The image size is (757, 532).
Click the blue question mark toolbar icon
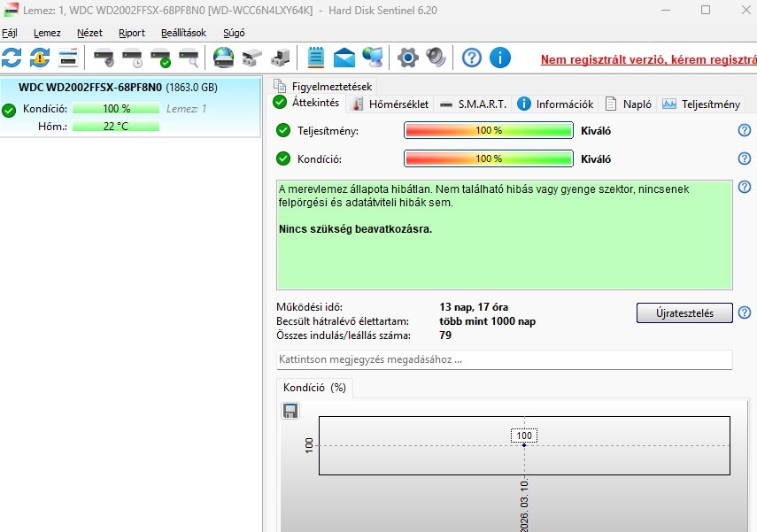click(472, 58)
